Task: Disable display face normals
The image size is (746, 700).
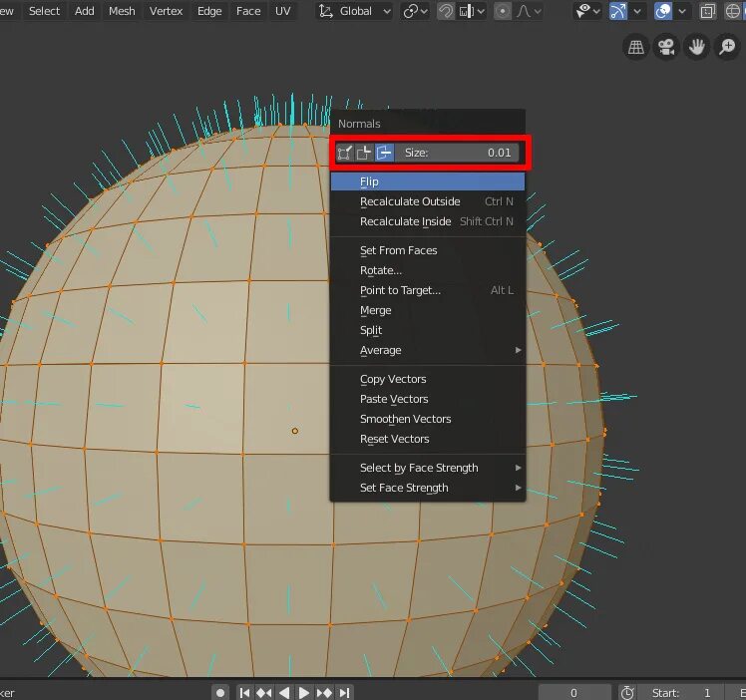Action: pos(384,154)
